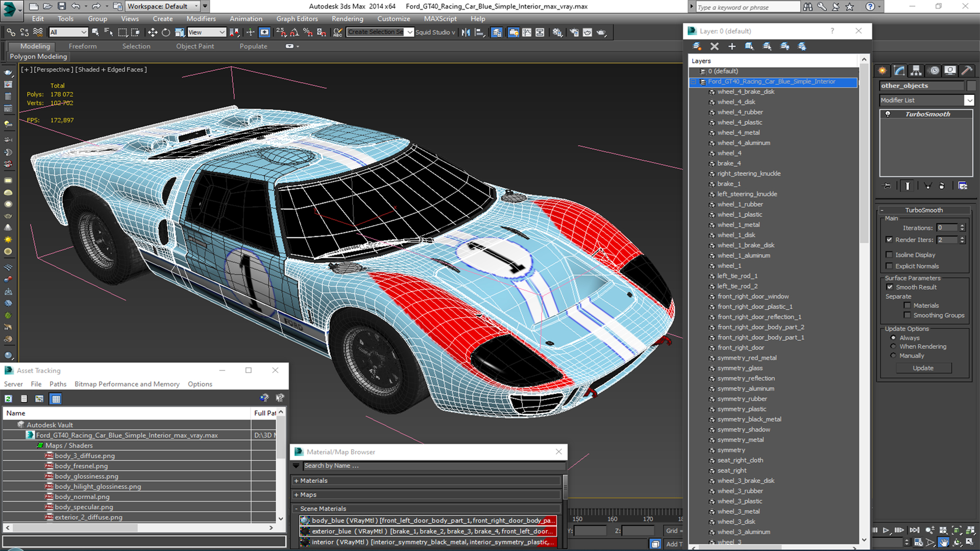Click the Iterations spinner up arrow
Image resolution: width=980 pixels, height=551 pixels.
[x=962, y=226]
